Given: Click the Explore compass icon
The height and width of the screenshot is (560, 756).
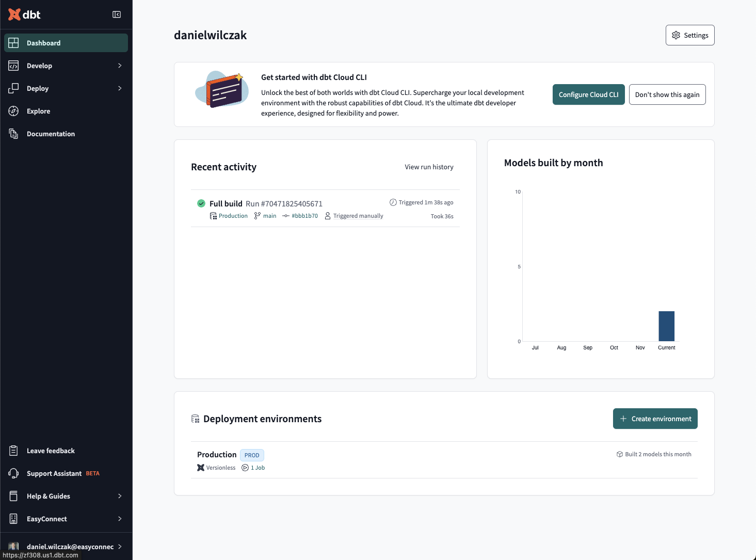Looking at the screenshot, I should coord(14,111).
